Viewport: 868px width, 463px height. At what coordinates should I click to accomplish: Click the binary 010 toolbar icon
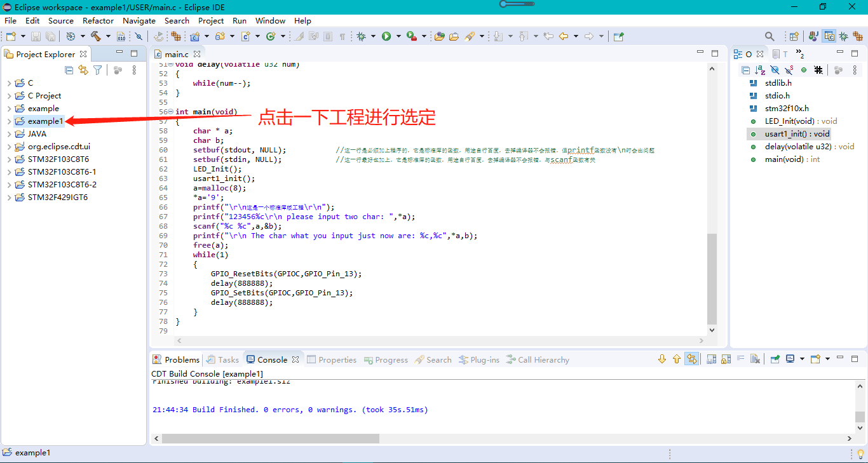(x=121, y=37)
